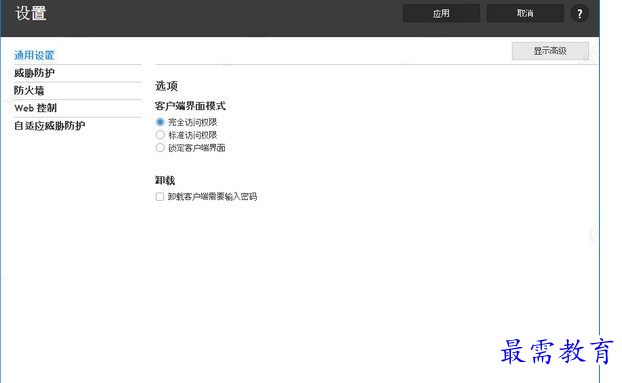Enable the 卸载客户端需要输入密码 checkbox
Viewport: 622px width, 383px height.
160,197
